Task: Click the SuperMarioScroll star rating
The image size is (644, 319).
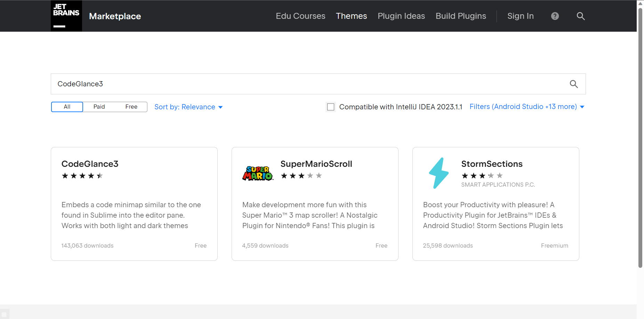Action: 301,176
